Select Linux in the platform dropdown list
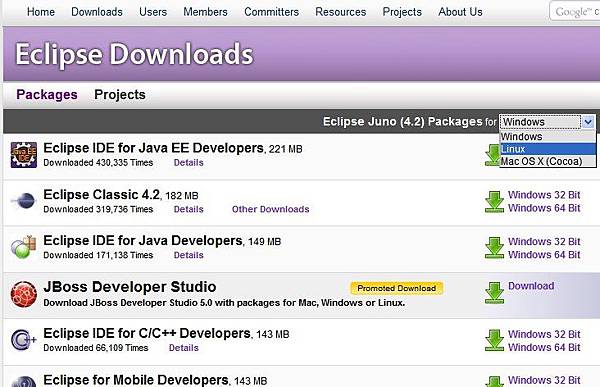Viewport: 600px width, 387px height. point(548,149)
